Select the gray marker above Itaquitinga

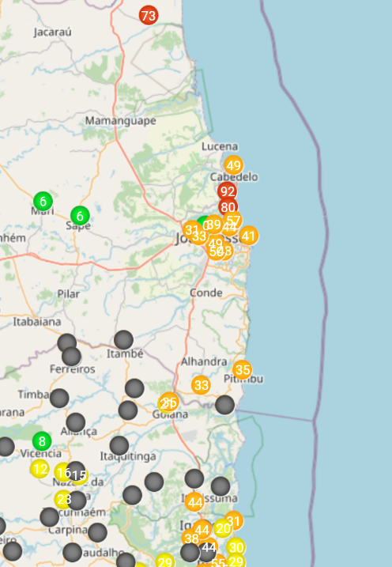tap(119, 445)
